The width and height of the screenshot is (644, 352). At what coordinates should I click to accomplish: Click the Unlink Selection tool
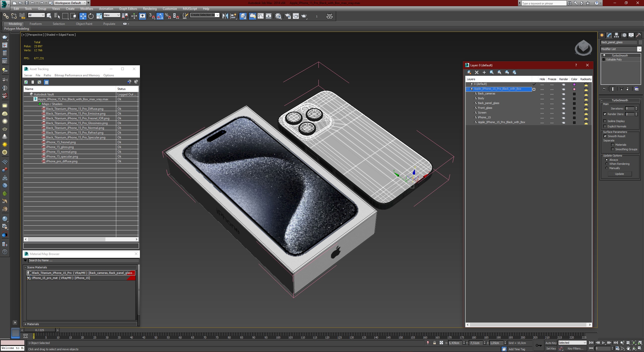(14, 16)
